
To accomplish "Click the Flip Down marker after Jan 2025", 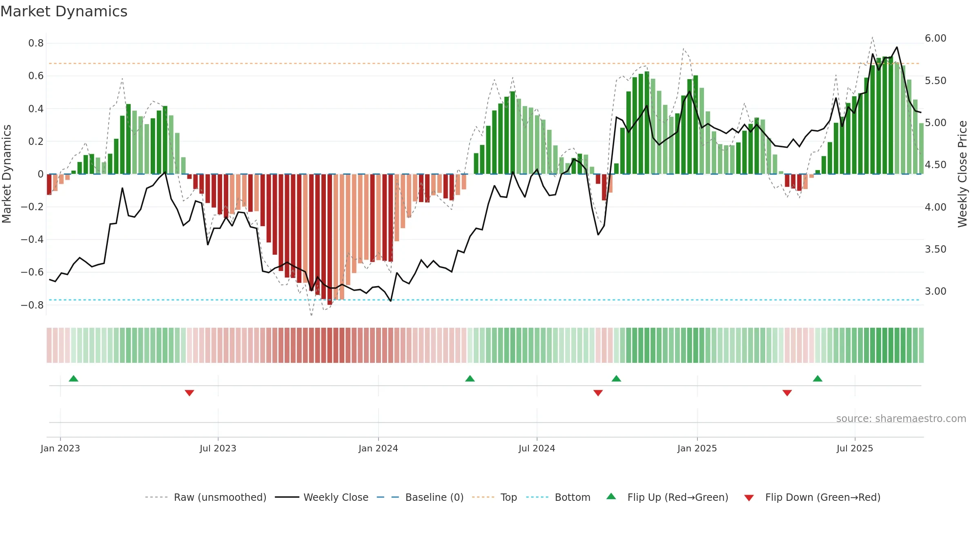I will [787, 393].
